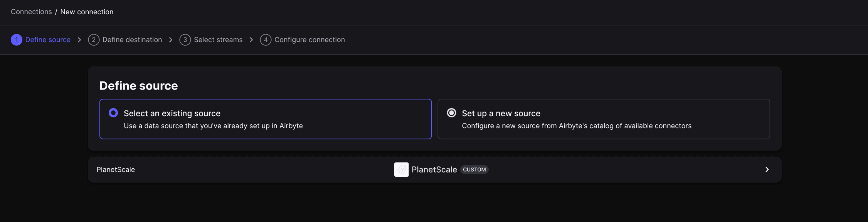Click the step 3 number circle
Viewport: 868px width, 222px height.
point(185,40)
